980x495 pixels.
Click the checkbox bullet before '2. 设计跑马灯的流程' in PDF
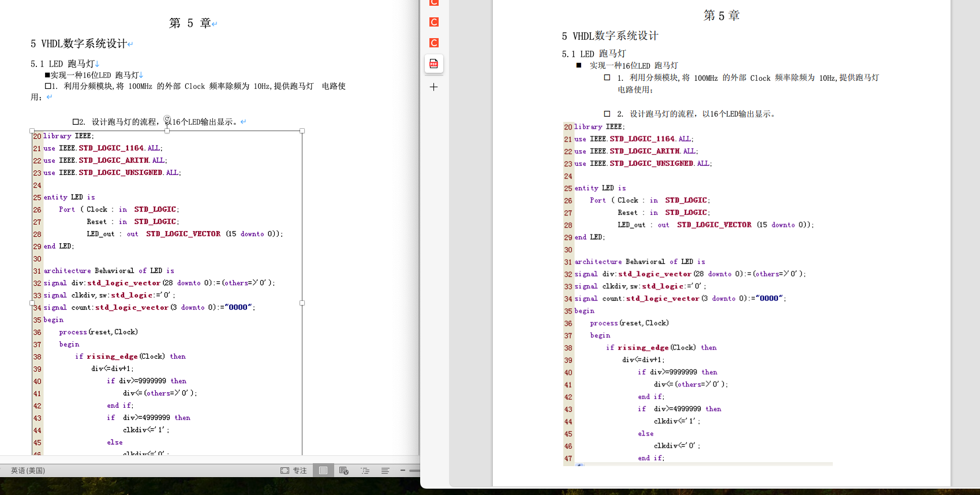(x=607, y=114)
